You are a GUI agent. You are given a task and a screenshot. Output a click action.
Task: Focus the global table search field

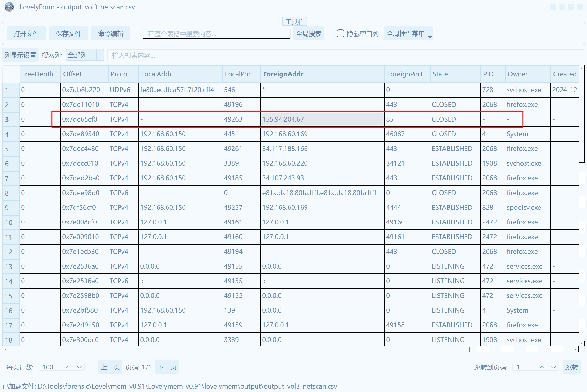pyautogui.click(x=216, y=34)
